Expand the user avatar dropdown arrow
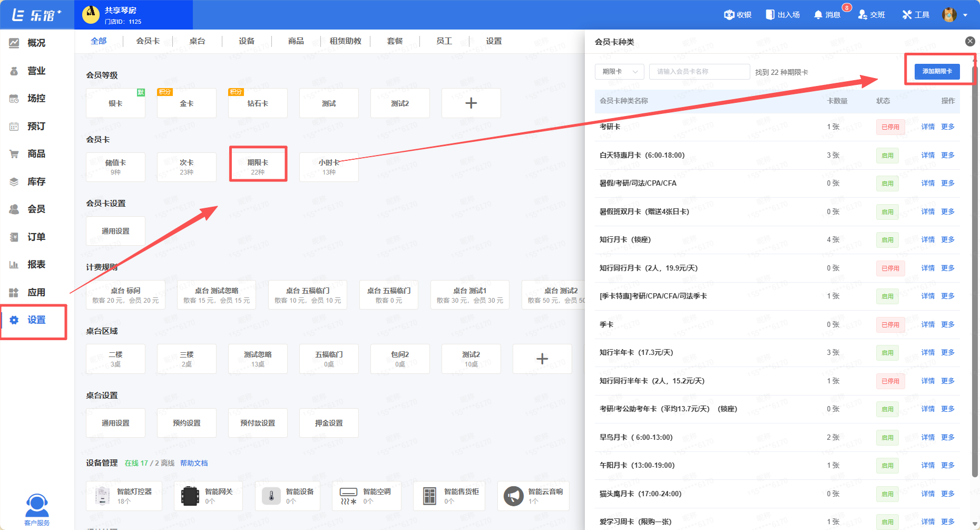This screenshot has height=530, width=980. click(965, 15)
